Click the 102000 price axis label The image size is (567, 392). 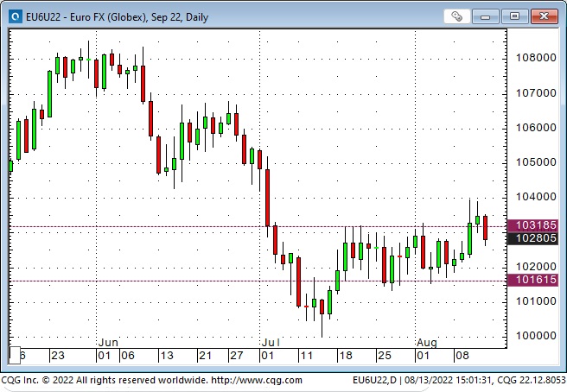pyautogui.click(x=536, y=267)
